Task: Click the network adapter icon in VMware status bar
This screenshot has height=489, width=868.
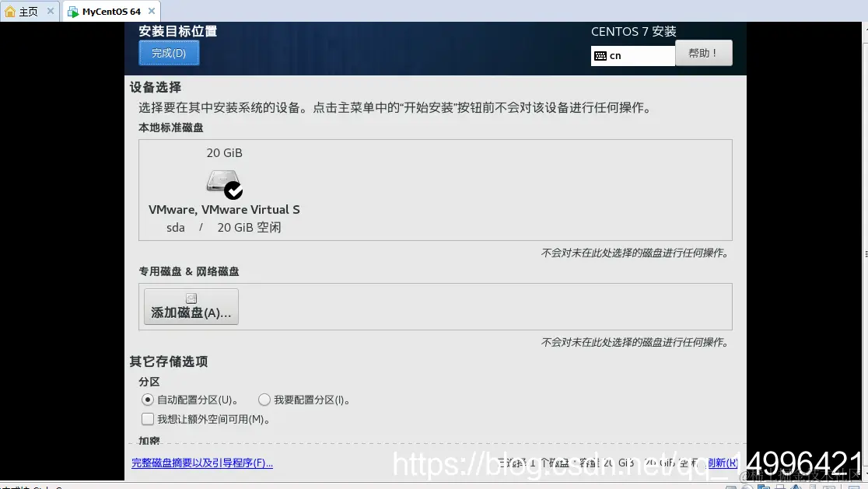Action: pos(765,487)
